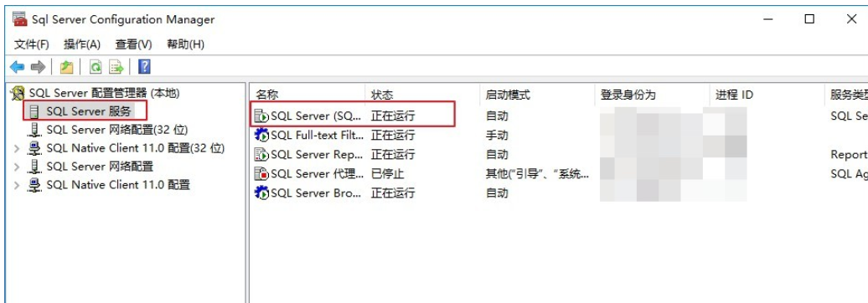
Task: Click the SQL Server Bro... service icon
Action: point(261,193)
